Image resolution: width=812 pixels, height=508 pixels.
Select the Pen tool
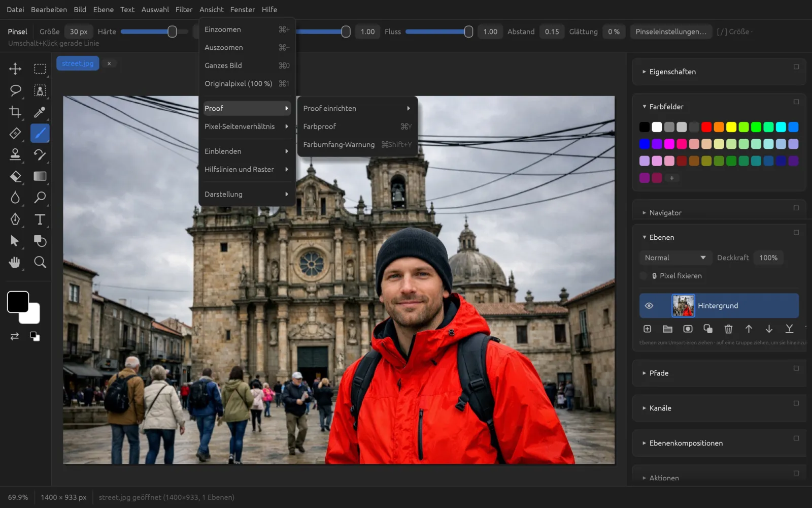click(x=15, y=219)
